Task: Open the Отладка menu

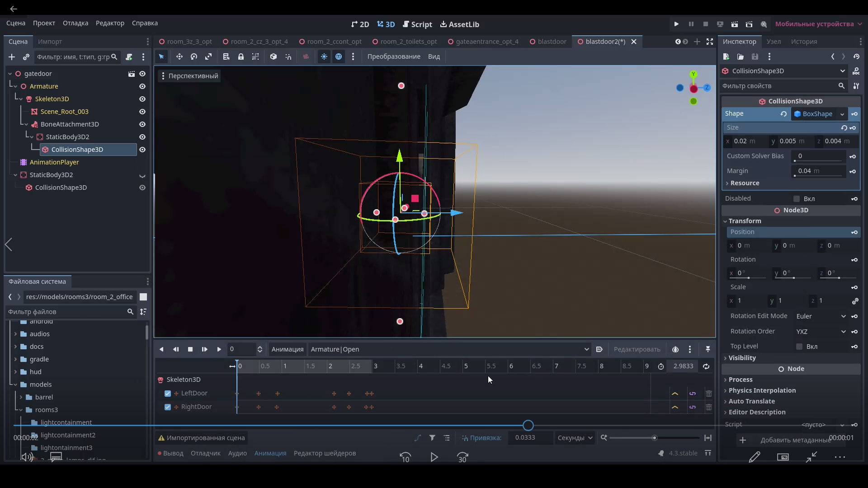Action: [75, 23]
